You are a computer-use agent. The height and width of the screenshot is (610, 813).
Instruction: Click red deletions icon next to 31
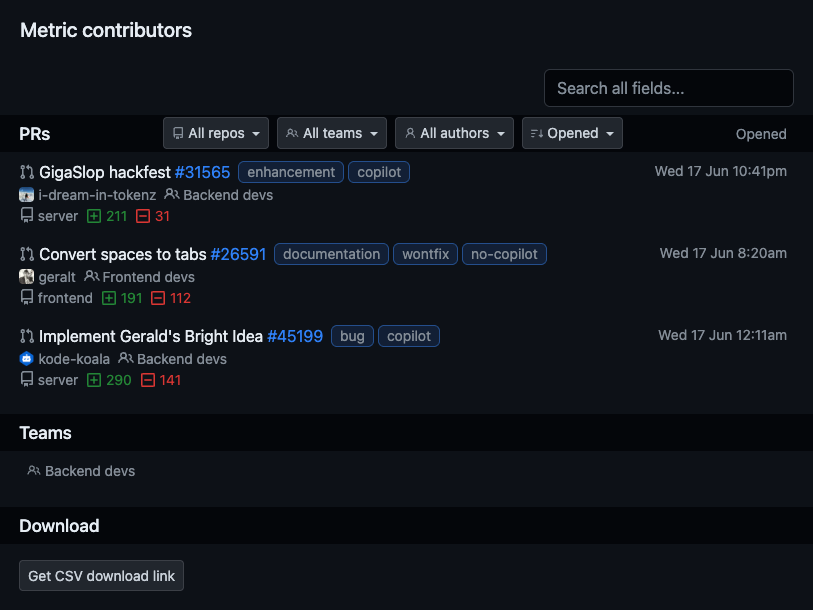(143, 216)
